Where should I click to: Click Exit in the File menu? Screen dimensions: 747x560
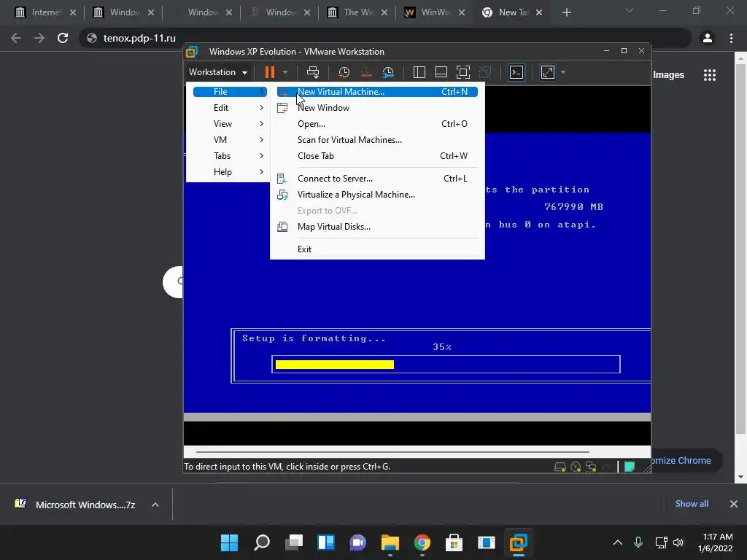pyautogui.click(x=377, y=249)
